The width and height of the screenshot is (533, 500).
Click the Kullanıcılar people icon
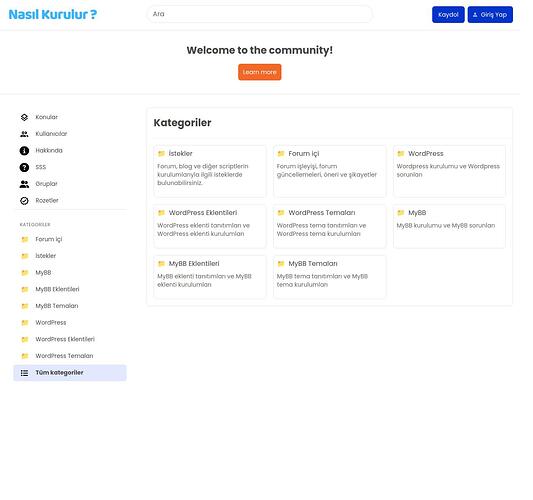tap(24, 134)
